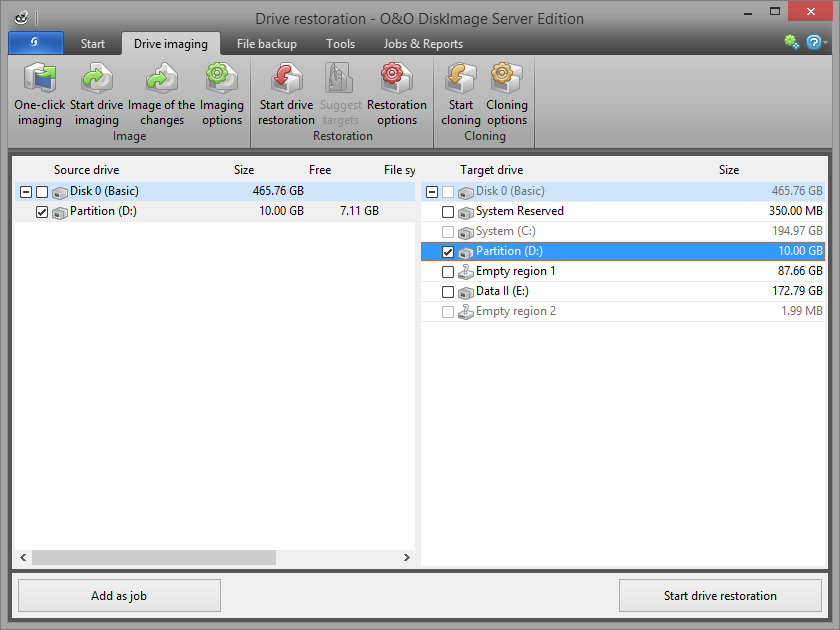Click the One-click imaging icon
The image size is (840, 630).
click(40, 78)
